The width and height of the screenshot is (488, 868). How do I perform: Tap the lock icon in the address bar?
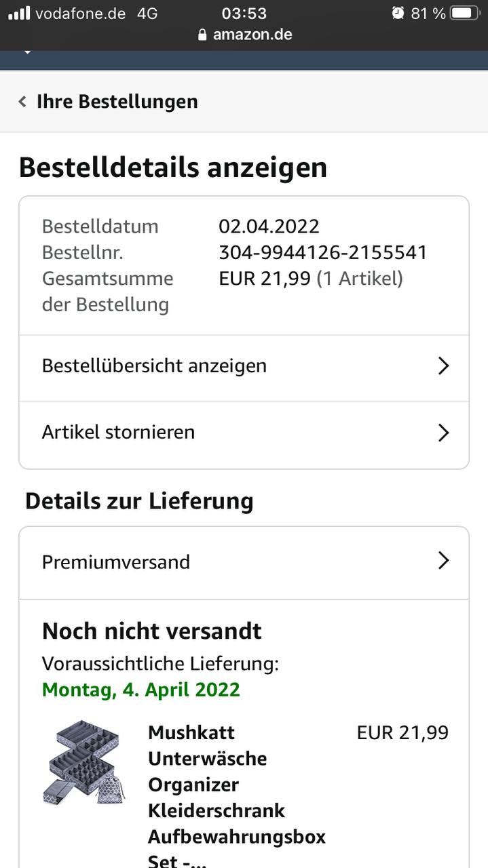click(x=202, y=35)
